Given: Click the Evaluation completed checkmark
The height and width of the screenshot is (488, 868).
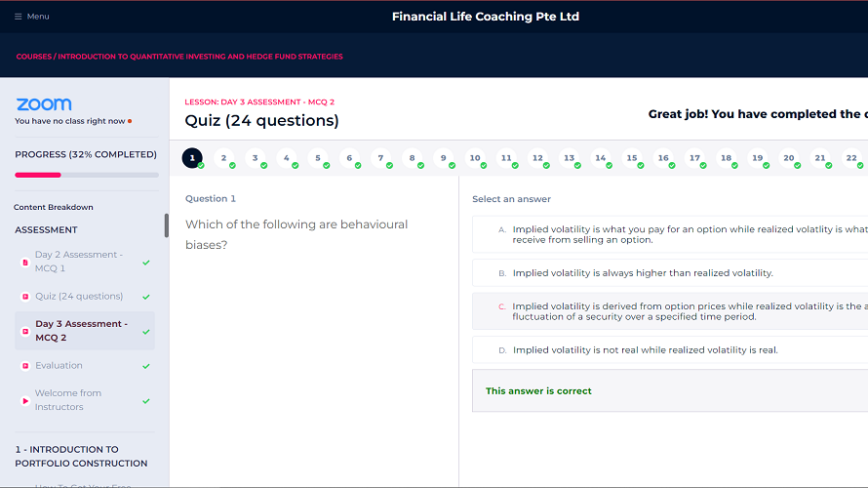Looking at the screenshot, I should point(146,366).
